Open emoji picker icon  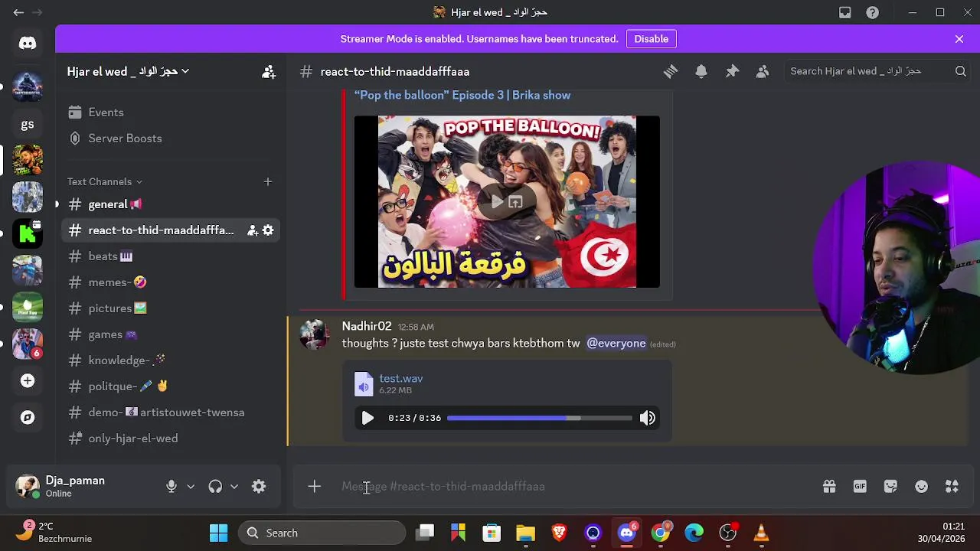921,487
